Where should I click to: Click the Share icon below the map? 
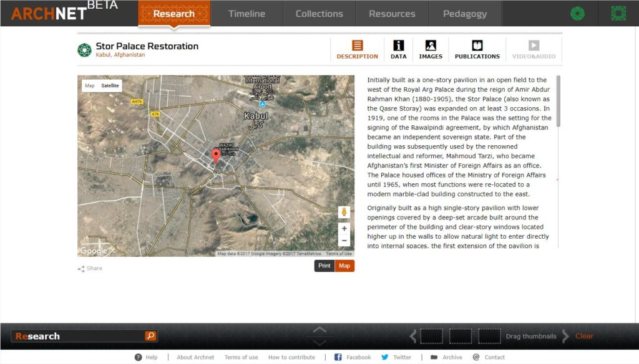tap(80, 268)
